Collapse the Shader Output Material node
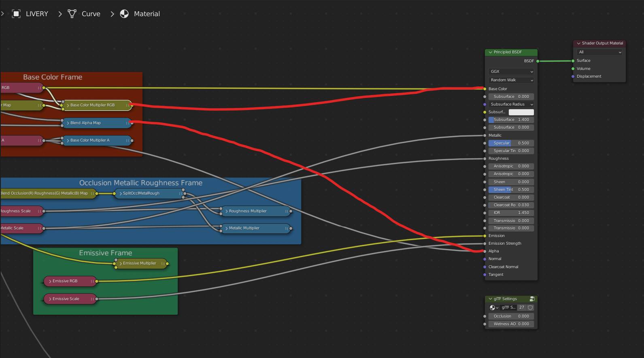 click(578, 43)
